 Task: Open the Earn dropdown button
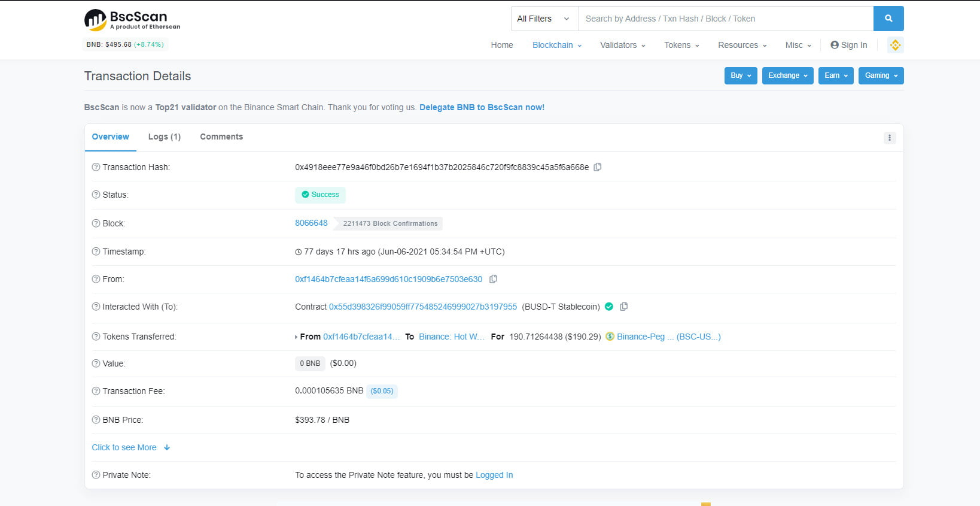click(836, 75)
